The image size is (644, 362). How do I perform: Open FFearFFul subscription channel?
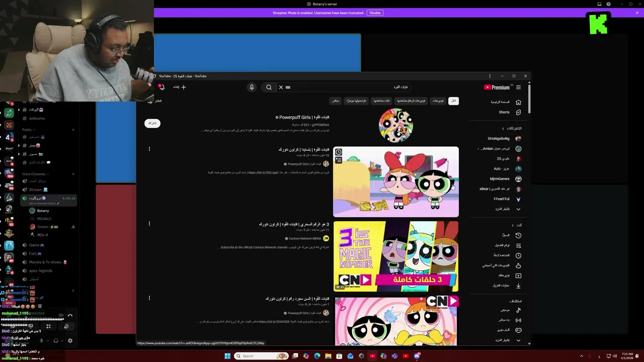pos(507,199)
